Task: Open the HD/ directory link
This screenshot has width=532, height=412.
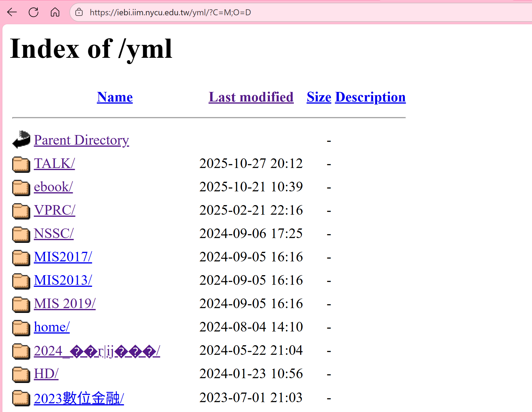Action: click(46, 374)
